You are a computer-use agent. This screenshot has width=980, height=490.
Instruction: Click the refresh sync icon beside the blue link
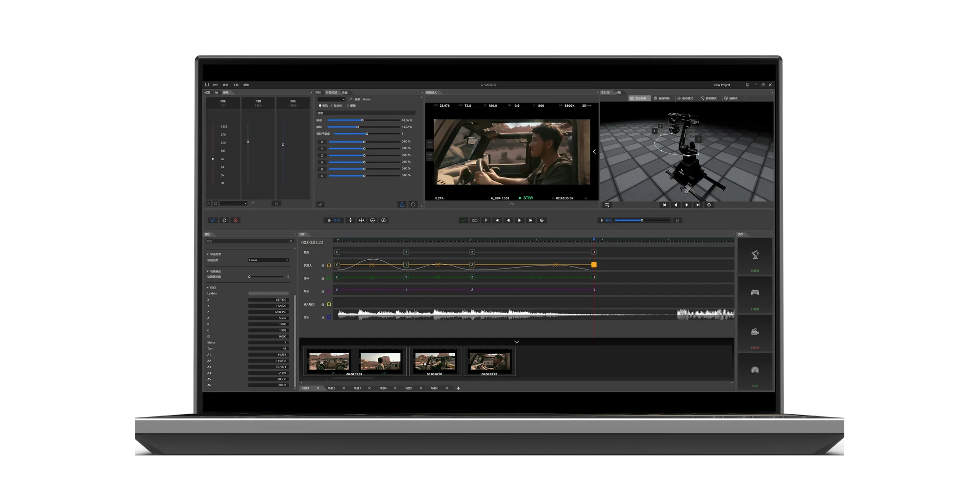coord(224,220)
